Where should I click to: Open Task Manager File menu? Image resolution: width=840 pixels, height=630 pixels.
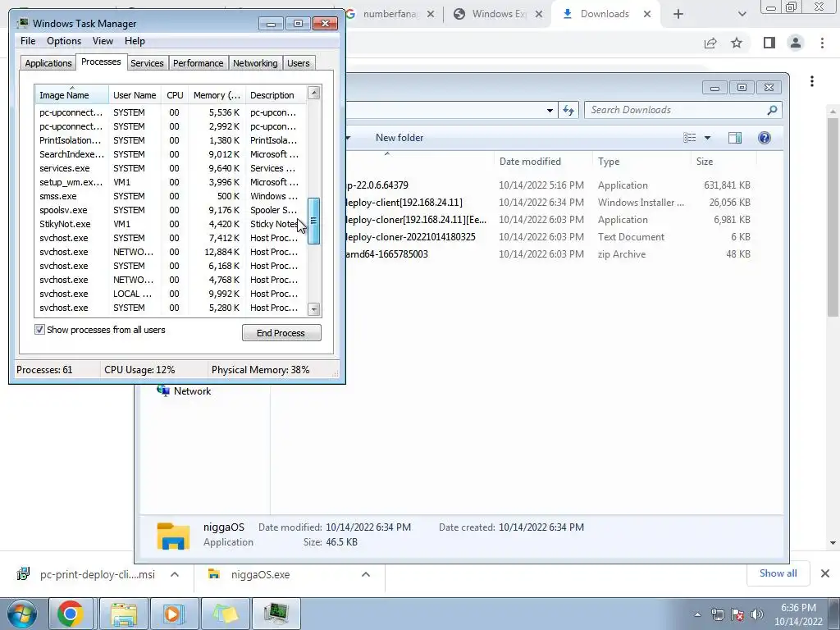point(28,41)
